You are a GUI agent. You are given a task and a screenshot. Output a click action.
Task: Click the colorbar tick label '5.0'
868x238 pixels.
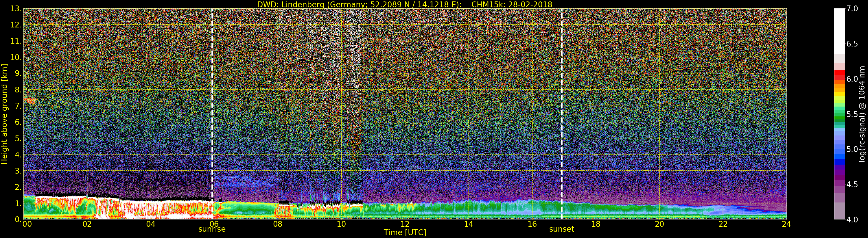852,149
